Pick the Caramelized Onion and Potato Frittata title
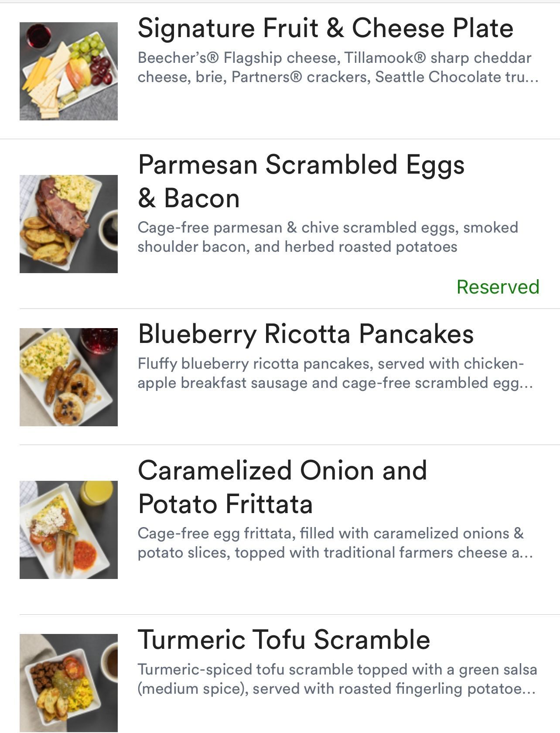 (282, 487)
